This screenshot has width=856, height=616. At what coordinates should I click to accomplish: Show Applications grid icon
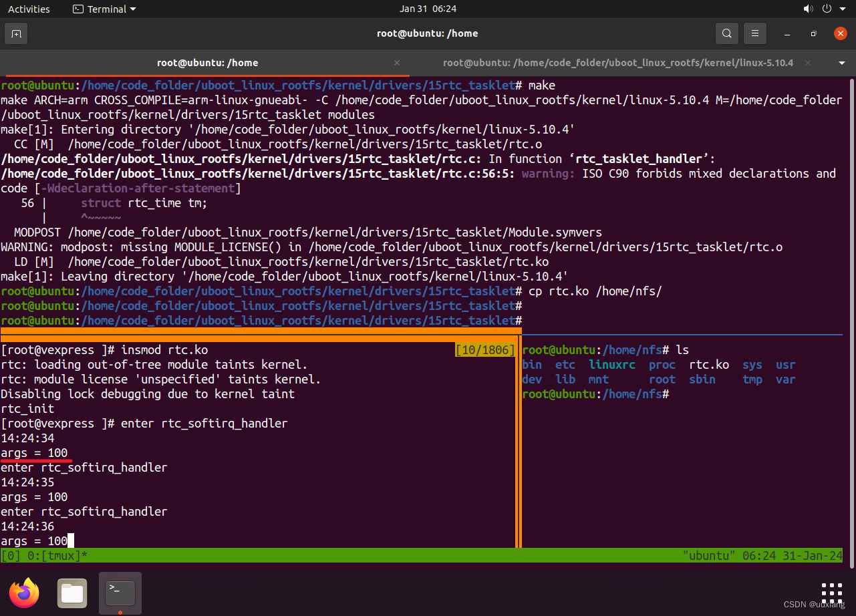[832, 593]
